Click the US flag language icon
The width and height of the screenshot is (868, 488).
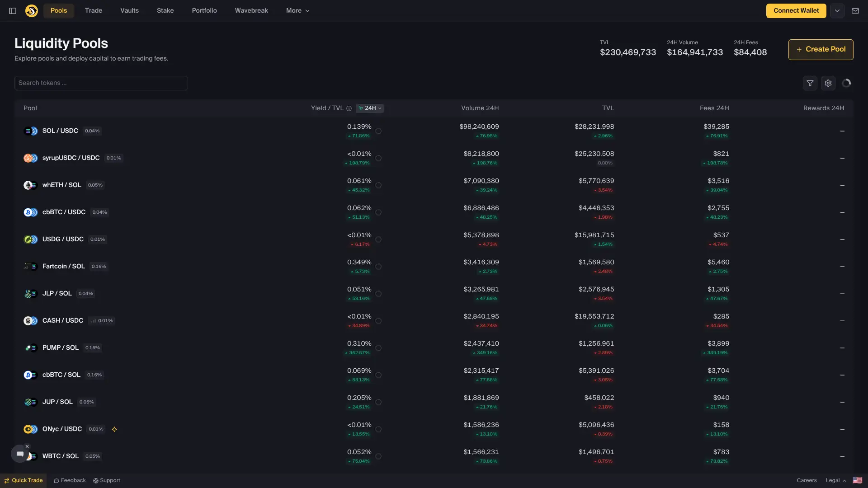857,480
